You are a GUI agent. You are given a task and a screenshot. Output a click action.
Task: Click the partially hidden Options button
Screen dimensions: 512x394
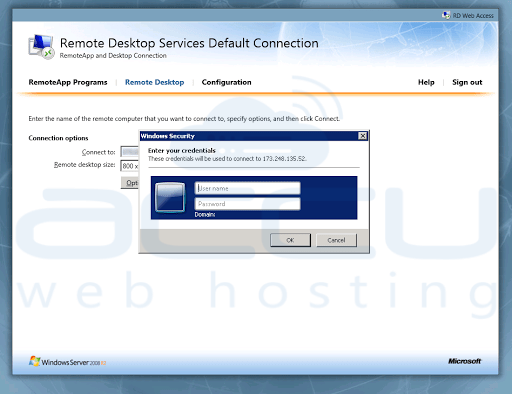coord(130,183)
